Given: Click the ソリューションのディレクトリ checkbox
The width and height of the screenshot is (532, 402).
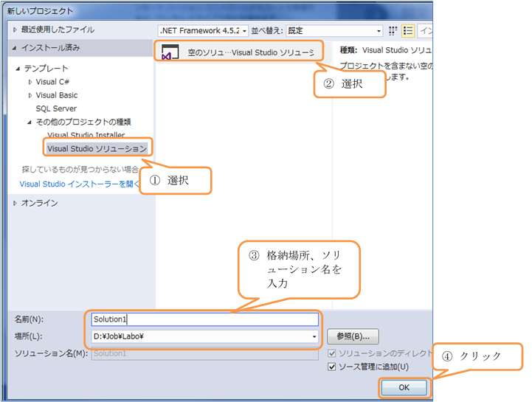Looking at the screenshot, I should tap(333, 353).
